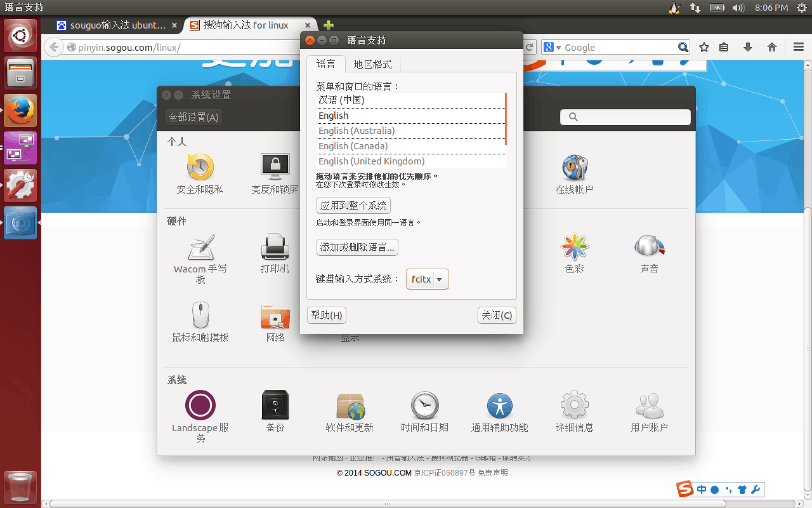This screenshot has width=812, height=508.
Task: Show Firefox bookmarks list icon
Action: coord(724,47)
